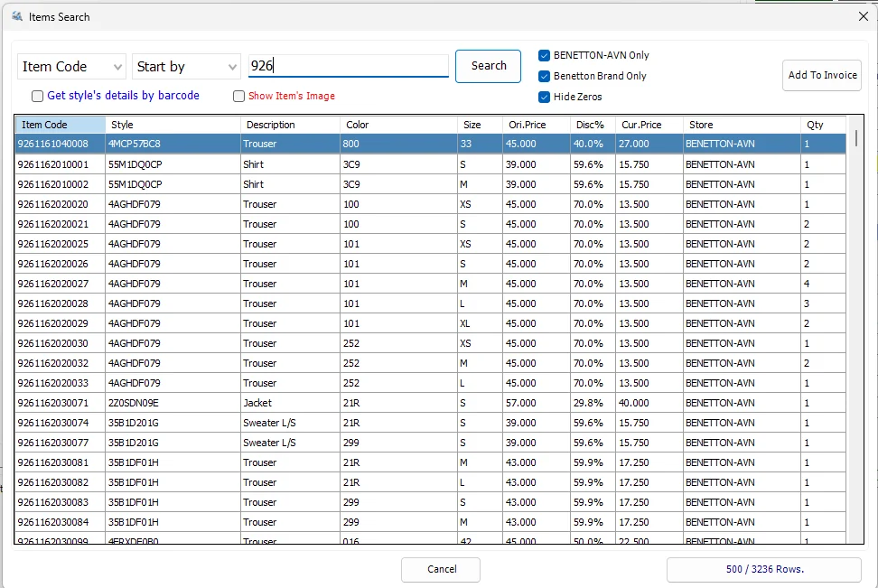
Task: Select item code 9261162020020 row
Action: click(x=430, y=204)
